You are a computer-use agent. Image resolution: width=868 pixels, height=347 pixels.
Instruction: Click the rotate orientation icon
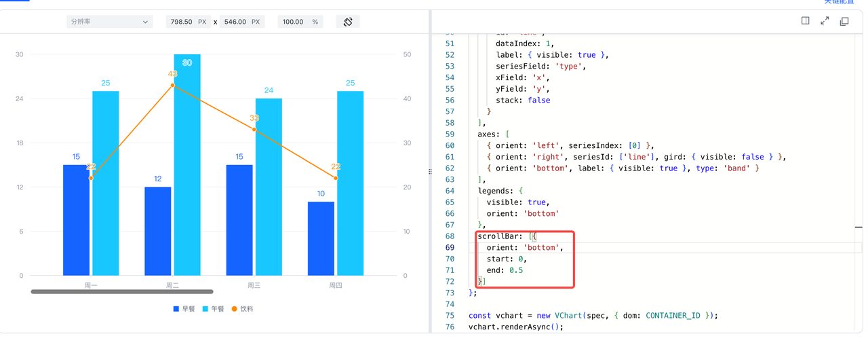[x=348, y=22]
